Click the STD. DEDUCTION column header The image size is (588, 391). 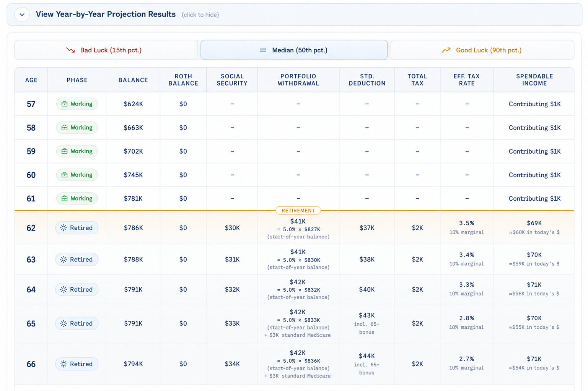pos(367,80)
